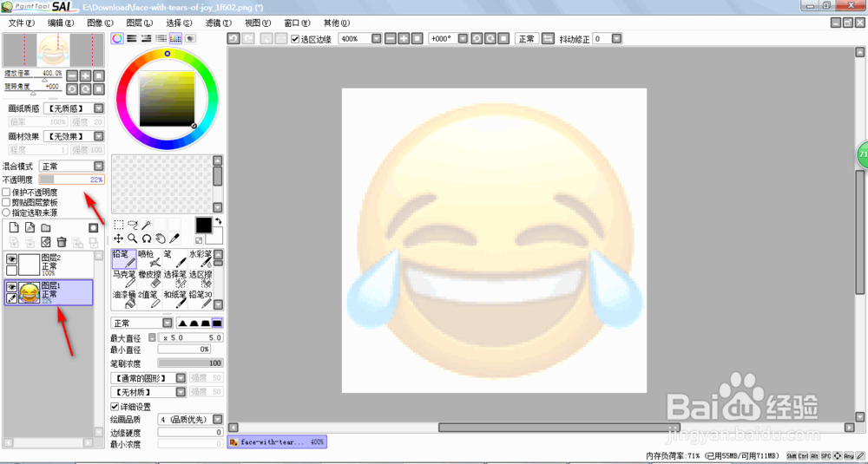Choose the 油漆桶 paint bucket tool
Screen dimensions: 868x464
(124, 300)
